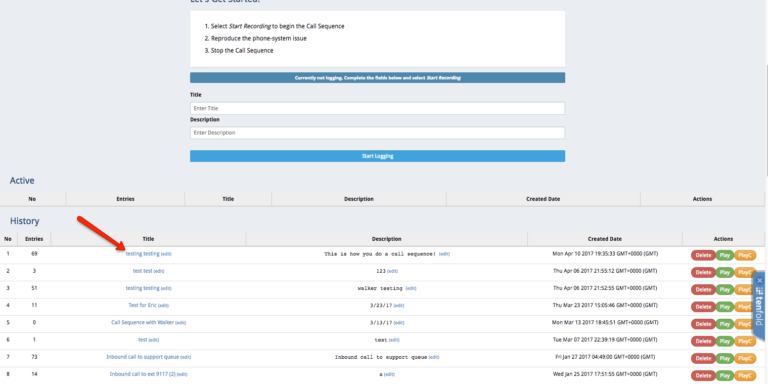Edit the '123' description

(393, 271)
